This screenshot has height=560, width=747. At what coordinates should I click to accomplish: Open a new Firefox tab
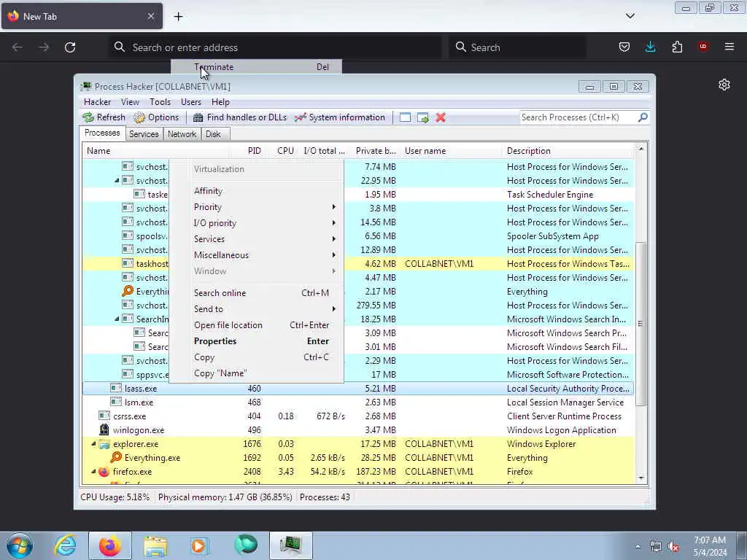coord(178,17)
